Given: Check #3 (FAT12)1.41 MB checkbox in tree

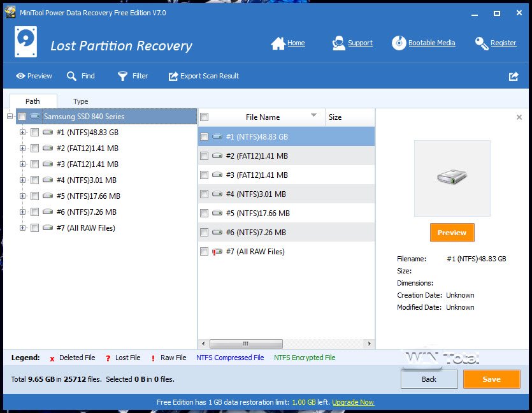Looking at the screenshot, I should [34, 164].
